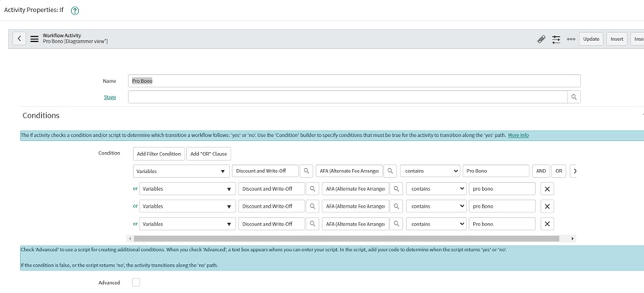Delete the first 'Pro Bono' condition row

(574, 171)
